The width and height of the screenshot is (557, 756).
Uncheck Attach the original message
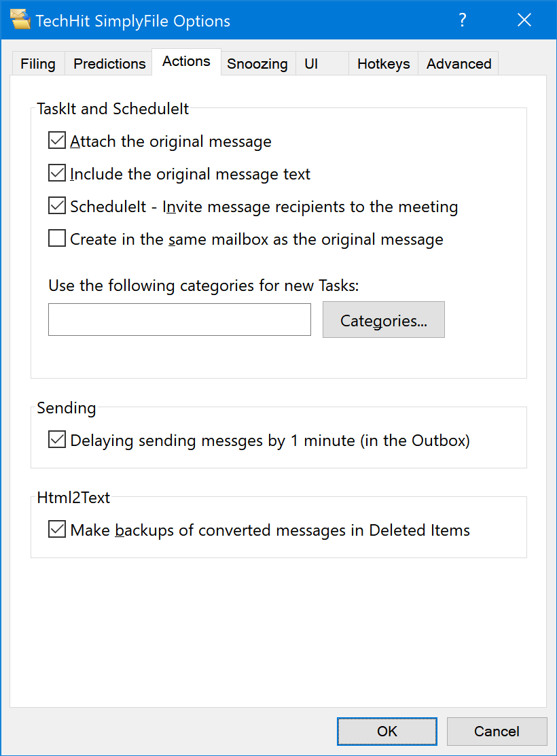[x=57, y=140]
